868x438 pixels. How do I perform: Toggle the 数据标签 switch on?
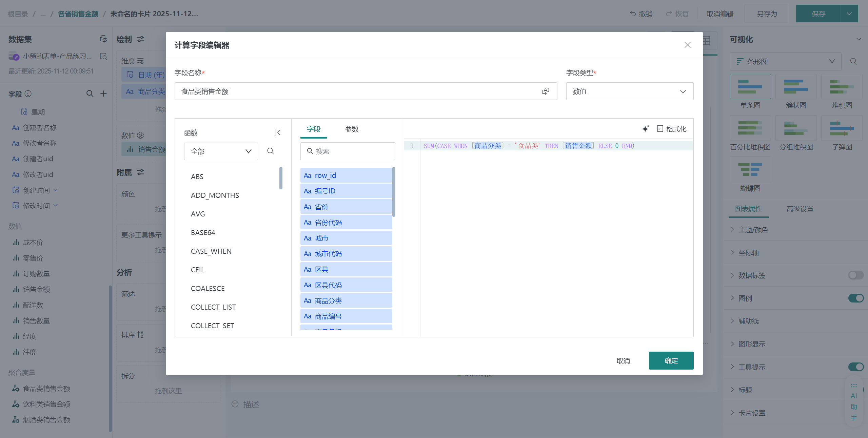[855, 275]
